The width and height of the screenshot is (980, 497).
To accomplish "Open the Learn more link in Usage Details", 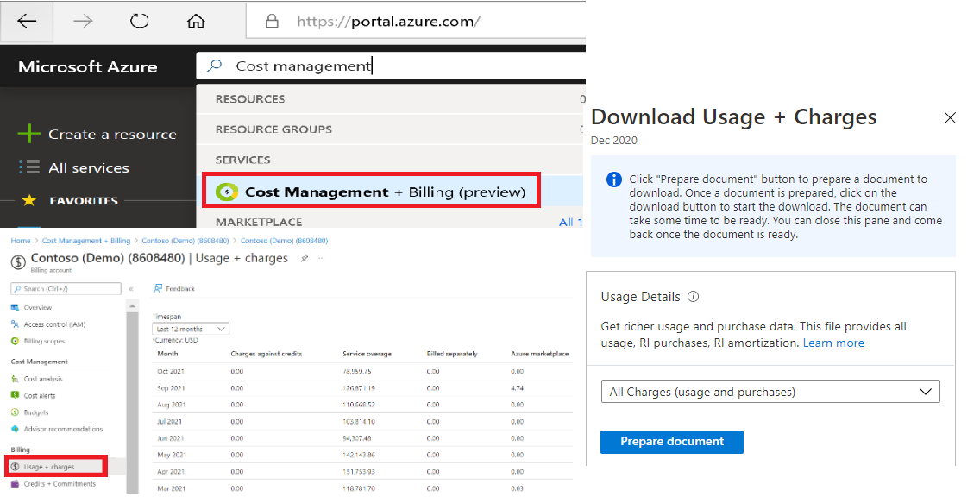I will (x=833, y=343).
